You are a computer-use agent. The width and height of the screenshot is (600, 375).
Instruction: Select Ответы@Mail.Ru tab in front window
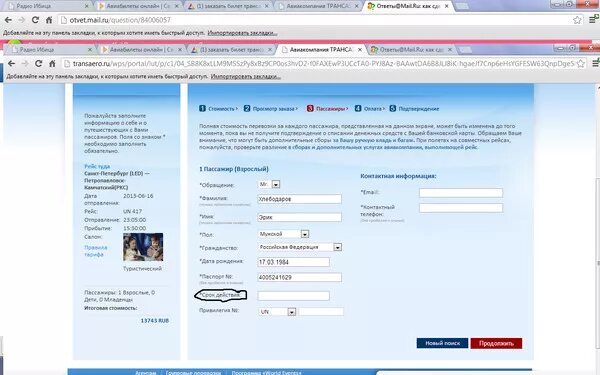411,50
